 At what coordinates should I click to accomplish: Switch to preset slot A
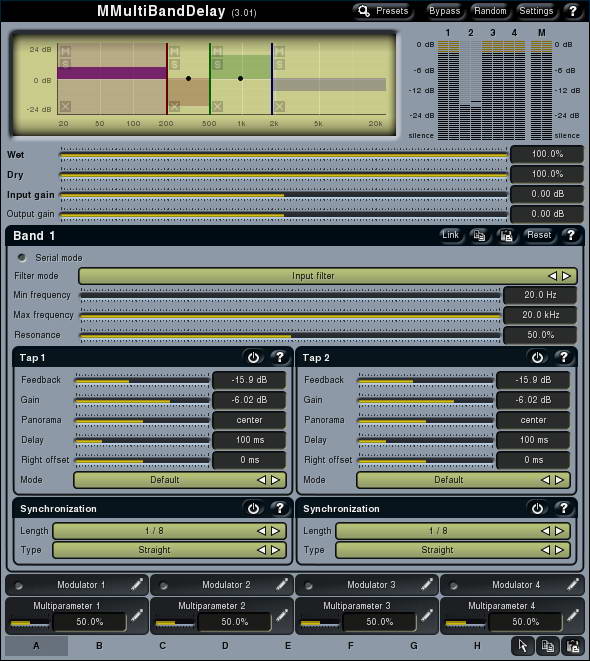pyautogui.click(x=36, y=646)
